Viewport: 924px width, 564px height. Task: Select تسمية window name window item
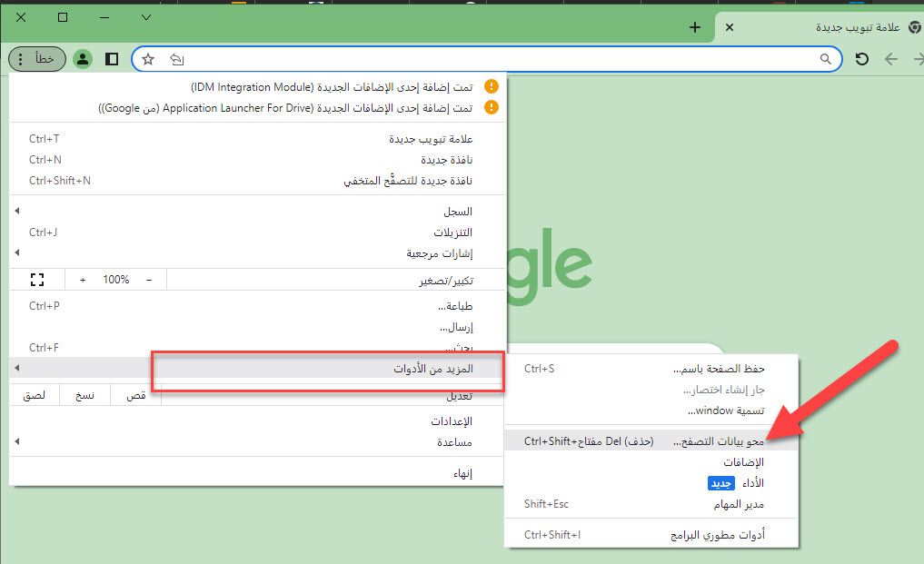(x=651, y=411)
